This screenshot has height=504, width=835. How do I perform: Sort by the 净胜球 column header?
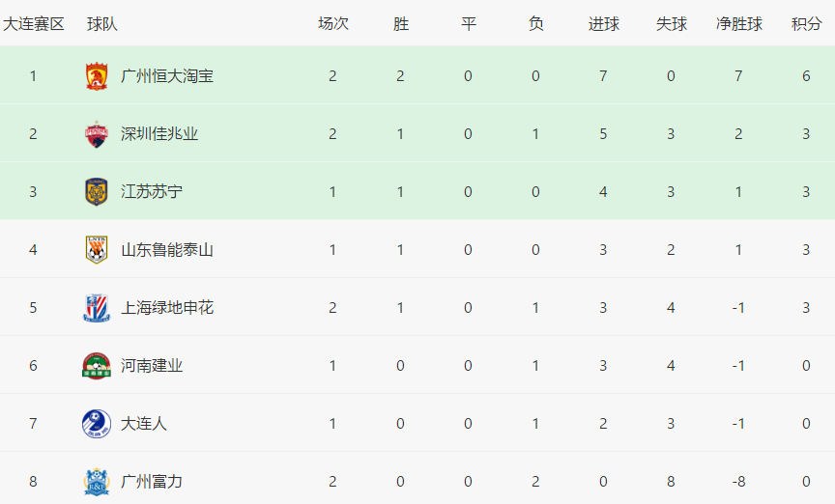pos(738,24)
